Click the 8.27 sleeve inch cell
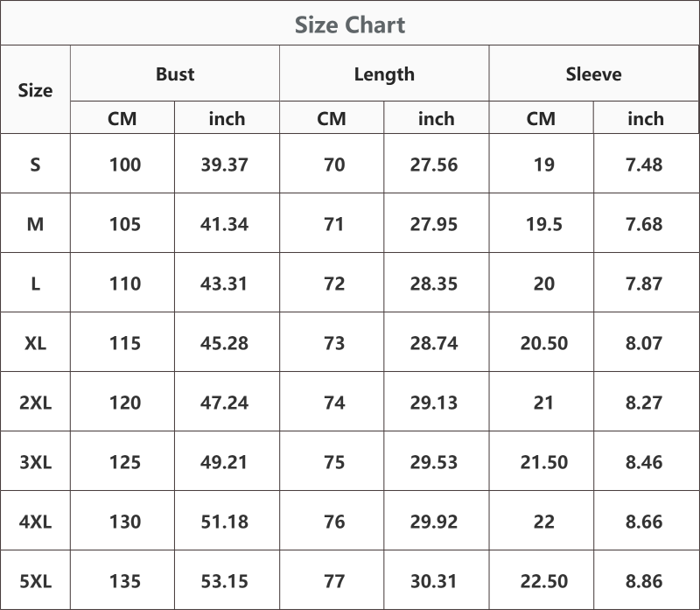Viewport: 700px width, 610px height. (x=644, y=403)
